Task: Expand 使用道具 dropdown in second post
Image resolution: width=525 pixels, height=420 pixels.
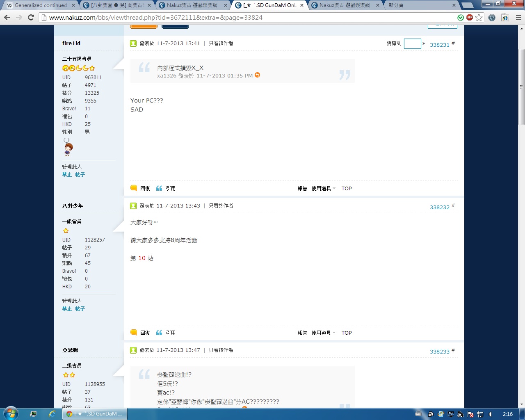Action: pyautogui.click(x=323, y=333)
